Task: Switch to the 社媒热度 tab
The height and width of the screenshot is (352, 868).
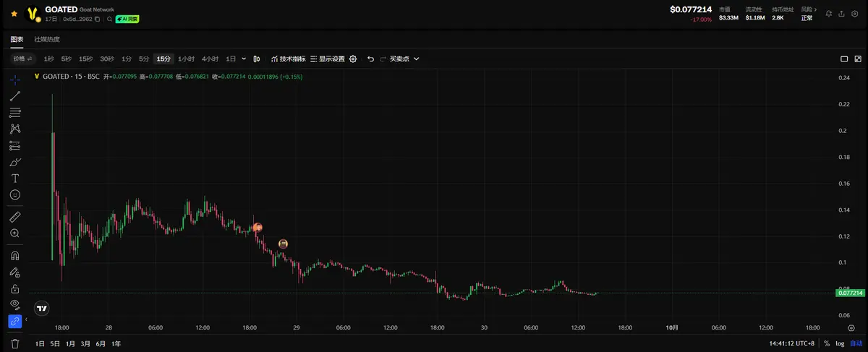Action: 47,39
